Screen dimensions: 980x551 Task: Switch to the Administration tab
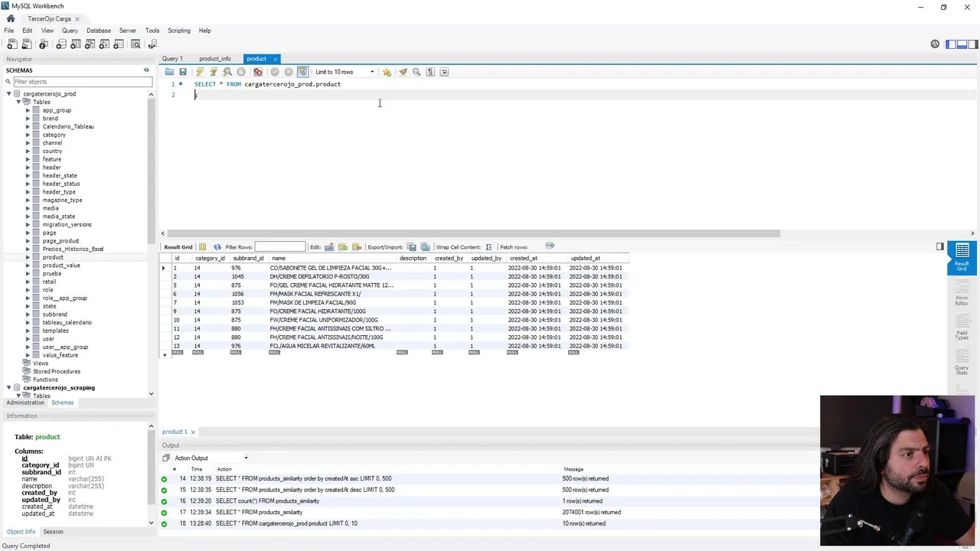(25, 403)
